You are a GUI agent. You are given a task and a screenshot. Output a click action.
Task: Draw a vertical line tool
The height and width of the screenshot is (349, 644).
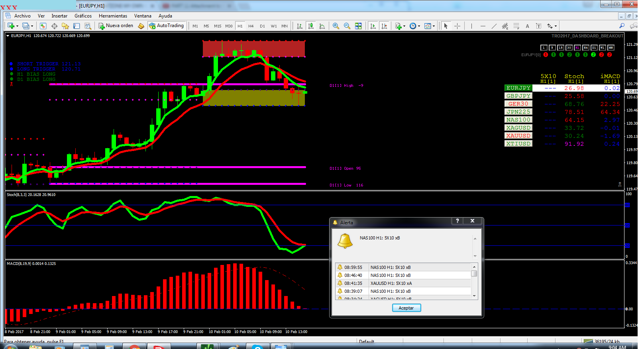click(471, 26)
